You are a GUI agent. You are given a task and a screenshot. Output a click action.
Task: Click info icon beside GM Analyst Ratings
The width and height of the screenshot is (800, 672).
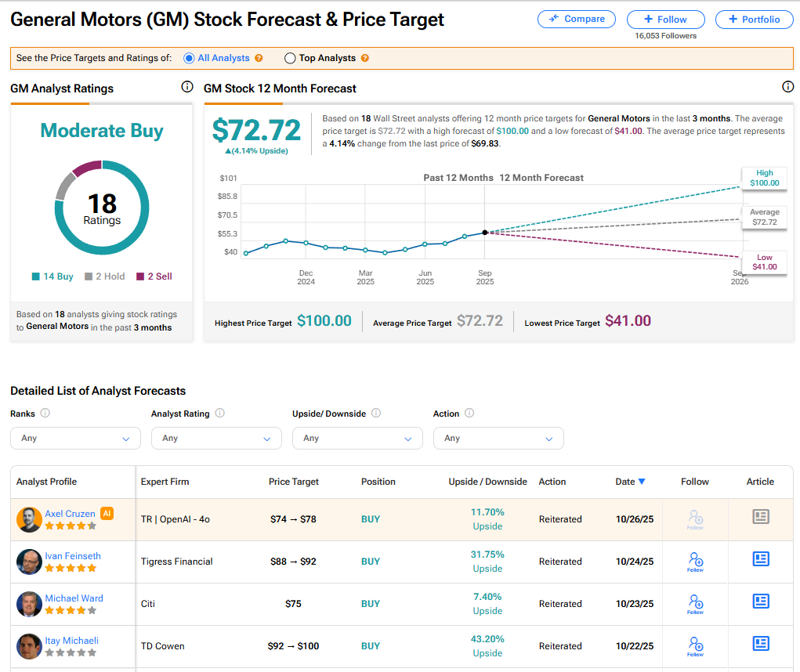(x=186, y=87)
